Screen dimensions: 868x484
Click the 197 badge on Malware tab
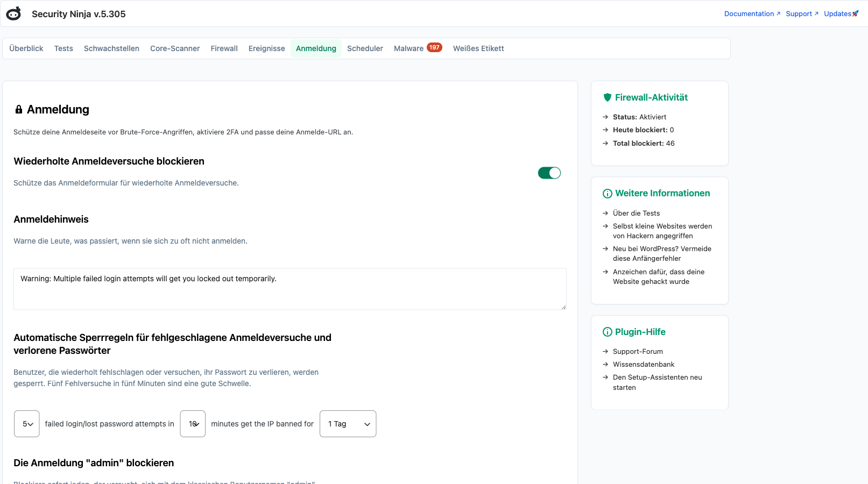(434, 47)
